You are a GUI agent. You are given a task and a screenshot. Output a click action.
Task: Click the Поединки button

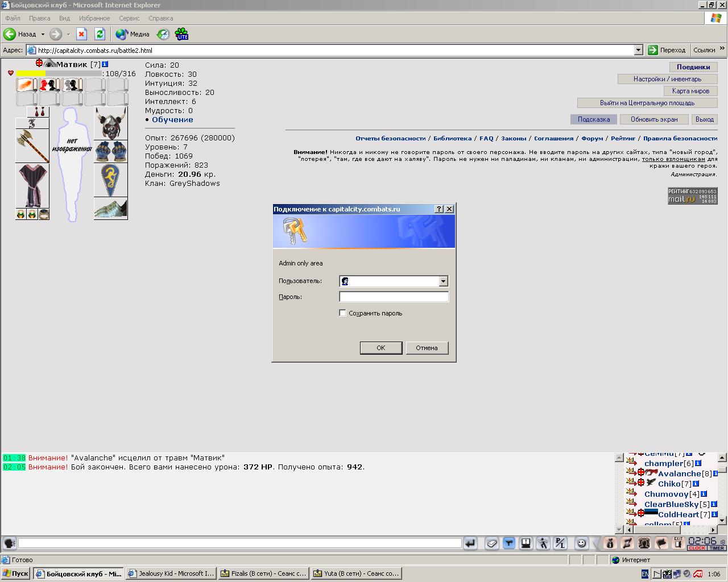pos(693,67)
